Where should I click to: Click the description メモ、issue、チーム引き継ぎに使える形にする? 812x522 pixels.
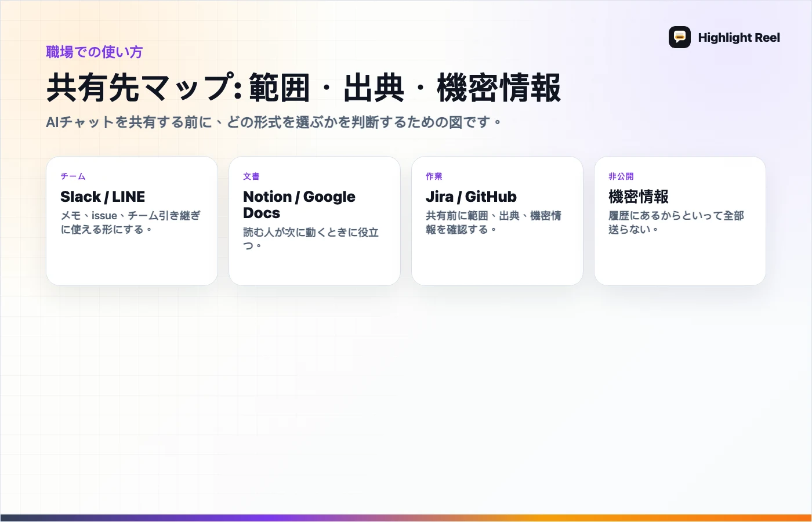pyautogui.click(x=130, y=223)
